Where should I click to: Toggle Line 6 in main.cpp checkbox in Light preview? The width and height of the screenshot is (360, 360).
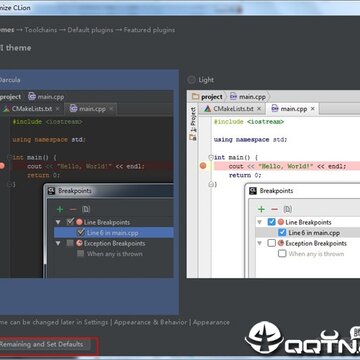click(x=282, y=232)
